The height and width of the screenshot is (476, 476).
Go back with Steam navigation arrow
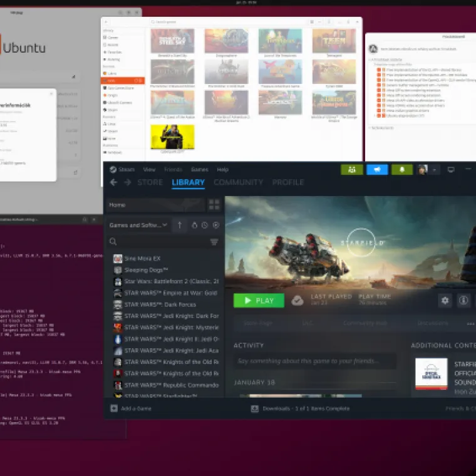[x=113, y=182]
